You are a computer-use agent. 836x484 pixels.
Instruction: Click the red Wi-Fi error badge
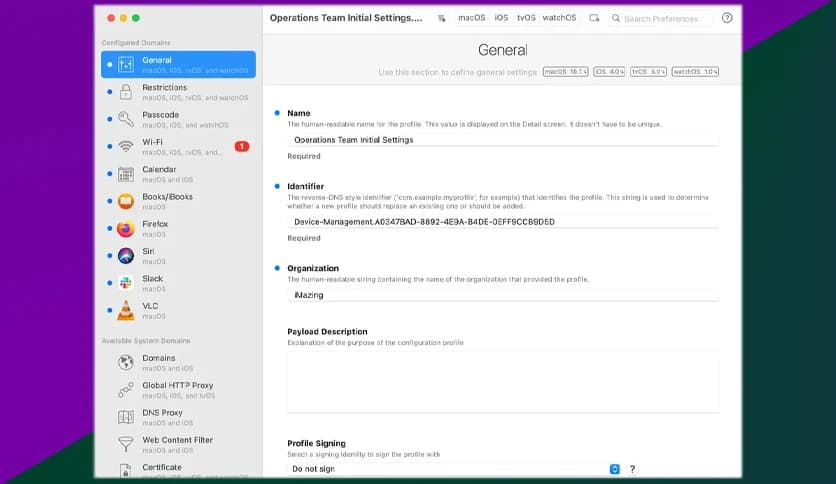(242, 146)
